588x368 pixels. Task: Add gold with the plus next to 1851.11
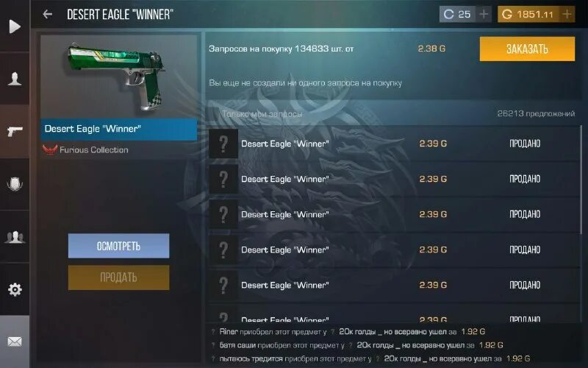[x=567, y=14]
